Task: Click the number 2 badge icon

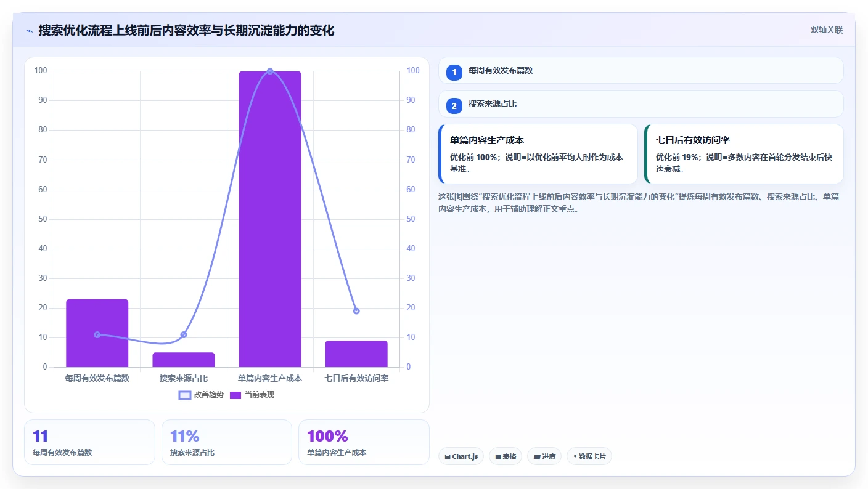Action: coord(454,106)
